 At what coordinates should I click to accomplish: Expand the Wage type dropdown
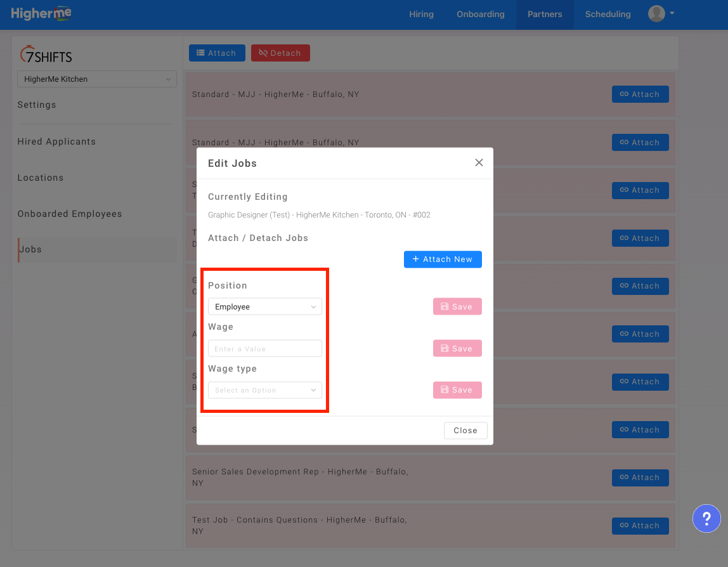[264, 390]
